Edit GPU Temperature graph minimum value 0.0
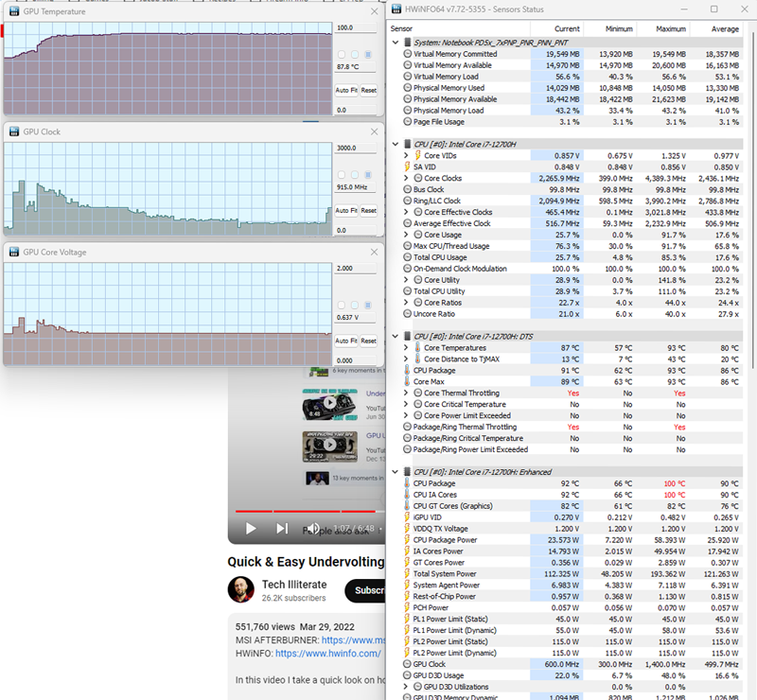Viewport: 757px width, 700px height. [356, 110]
